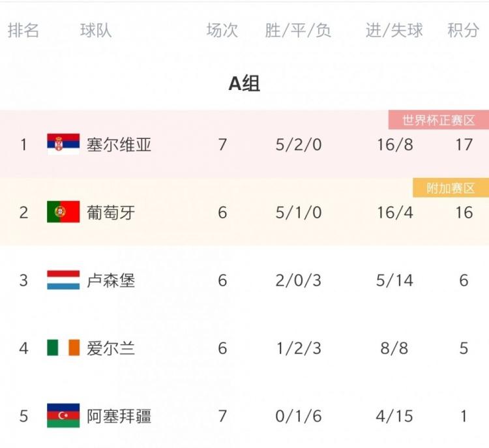Click the Luxembourg flag icon
This screenshot has width=489, height=448.
pos(63,280)
